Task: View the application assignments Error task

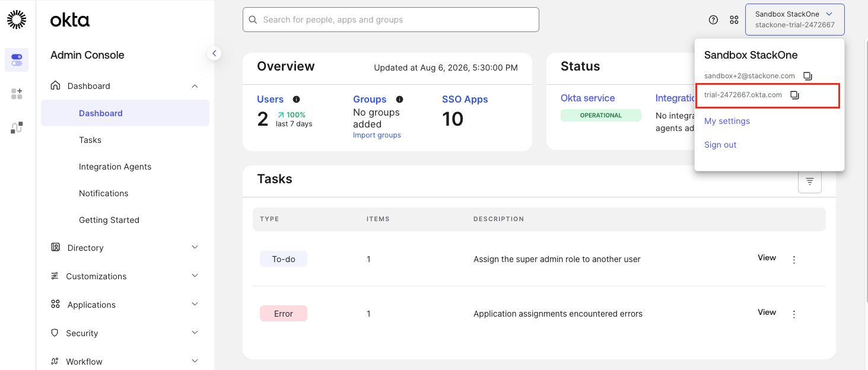Action: coord(767,312)
